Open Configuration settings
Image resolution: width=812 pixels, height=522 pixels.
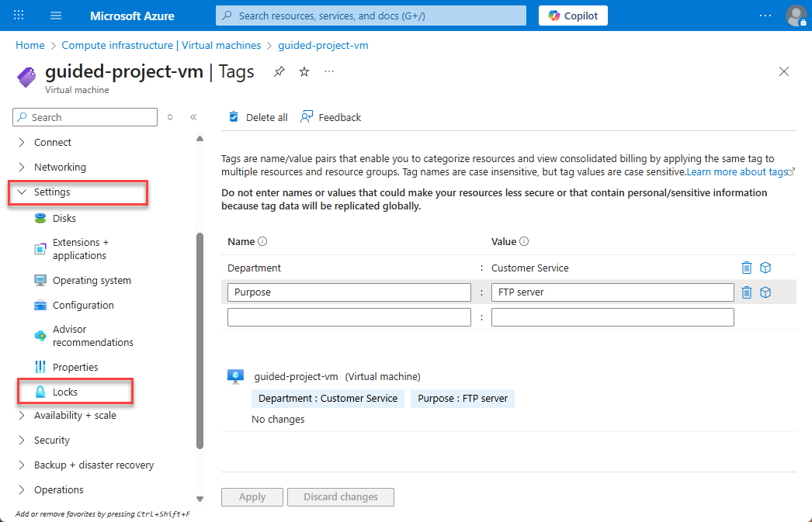click(83, 306)
